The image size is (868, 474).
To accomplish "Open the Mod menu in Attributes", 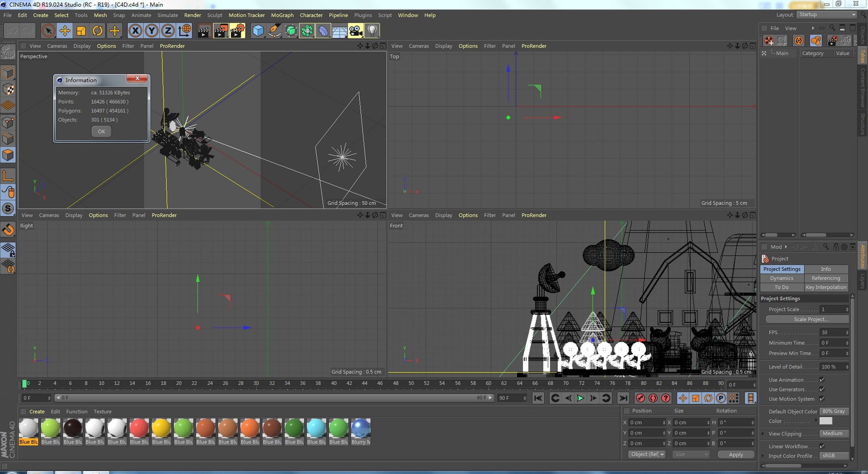I will [776, 247].
